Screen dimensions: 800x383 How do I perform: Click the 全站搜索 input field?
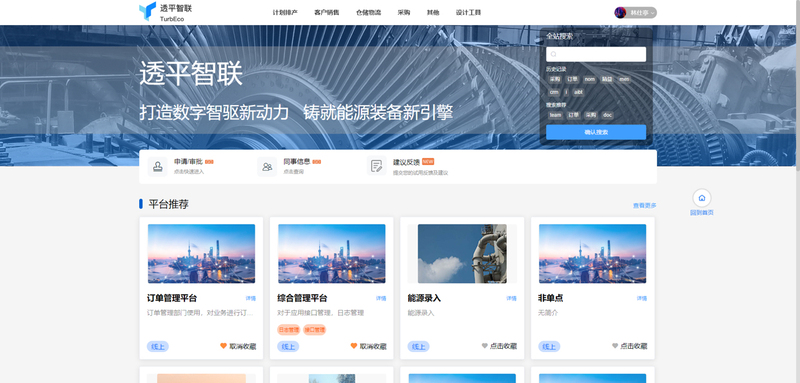pyautogui.click(x=596, y=54)
